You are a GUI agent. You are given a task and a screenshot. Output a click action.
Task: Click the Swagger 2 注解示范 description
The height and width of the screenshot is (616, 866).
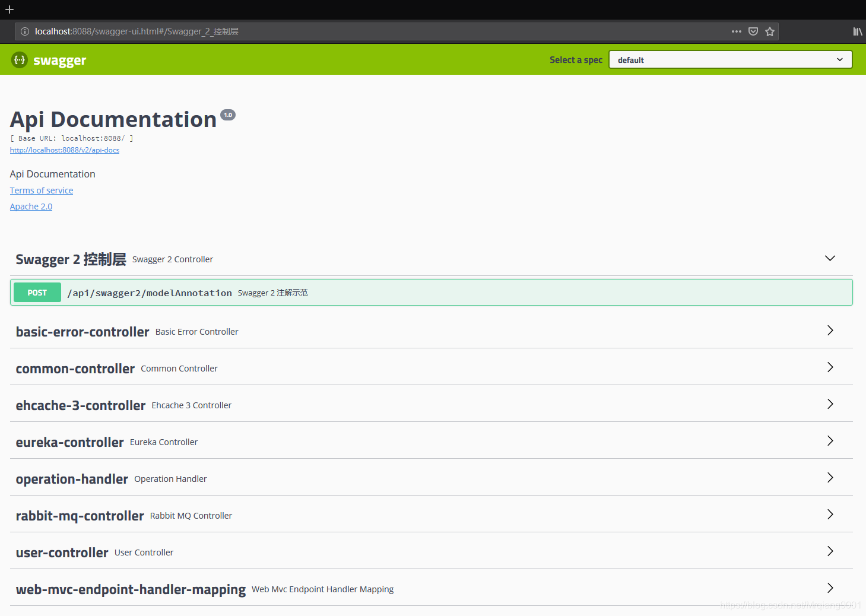[x=273, y=293]
